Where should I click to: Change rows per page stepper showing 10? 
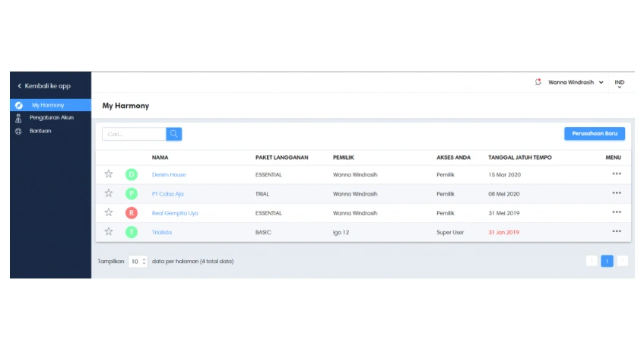click(138, 261)
